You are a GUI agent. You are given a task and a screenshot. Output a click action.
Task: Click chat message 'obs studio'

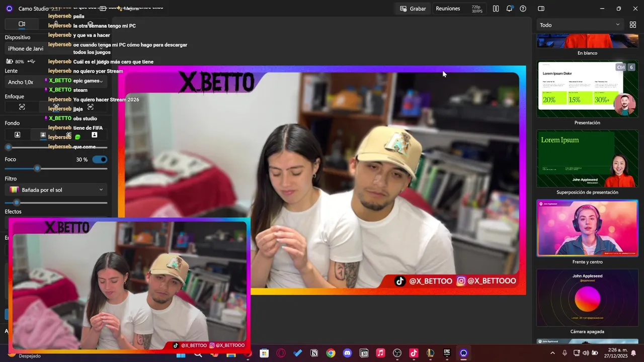[x=85, y=119]
